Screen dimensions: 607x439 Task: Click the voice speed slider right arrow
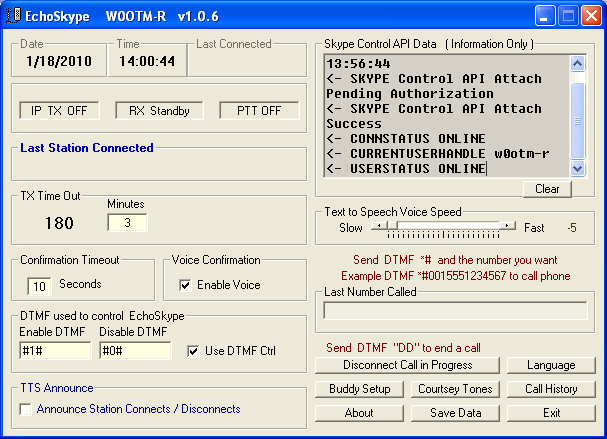507,225
